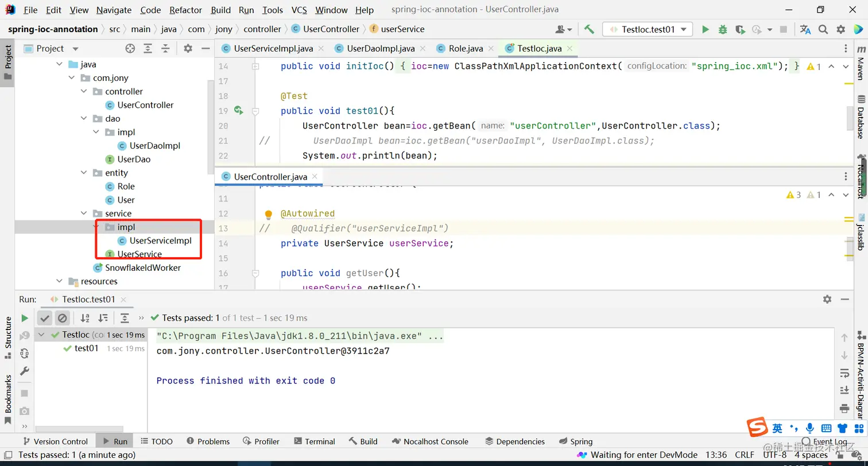
Task: Open the Refactor menu
Action: pos(185,10)
